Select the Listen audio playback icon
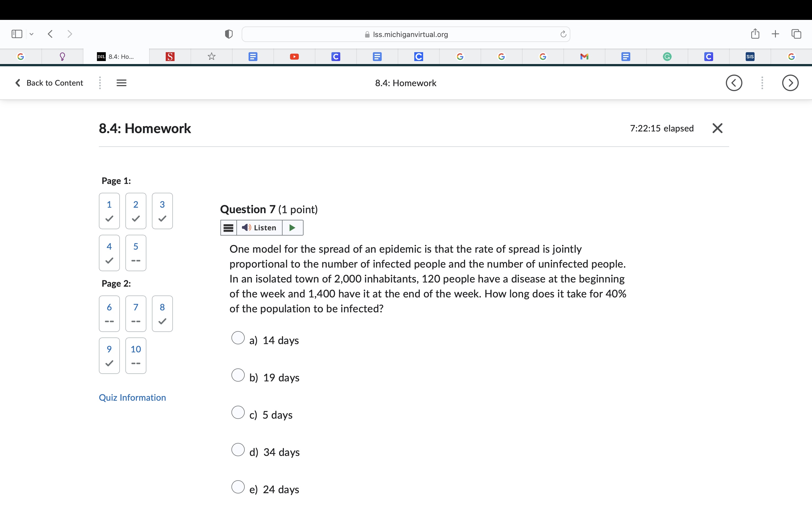The width and height of the screenshot is (812, 528). point(246,228)
